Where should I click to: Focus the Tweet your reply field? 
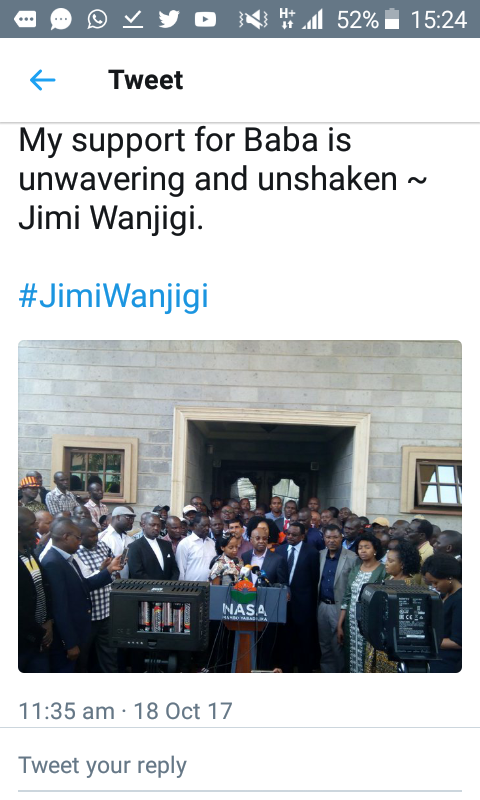[x=240, y=766]
